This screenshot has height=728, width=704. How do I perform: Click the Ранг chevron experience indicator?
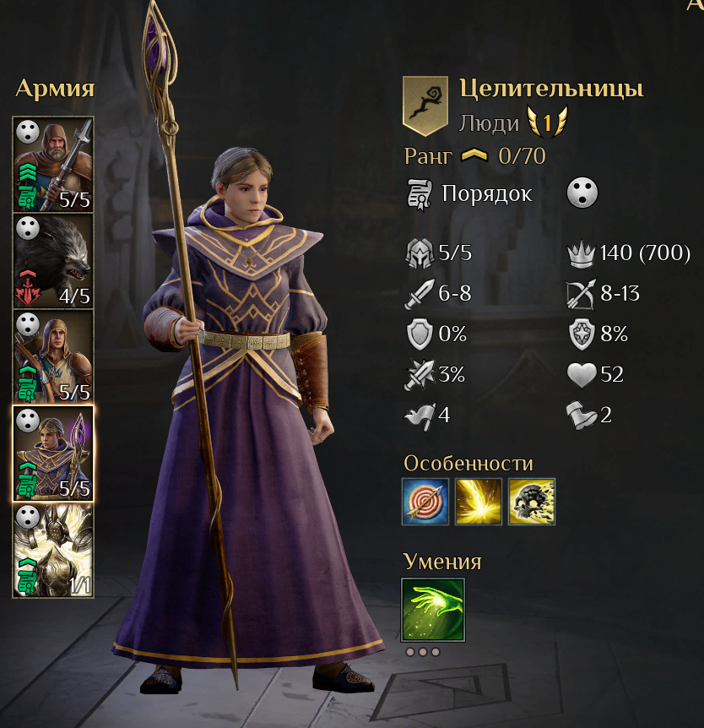click(x=474, y=156)
